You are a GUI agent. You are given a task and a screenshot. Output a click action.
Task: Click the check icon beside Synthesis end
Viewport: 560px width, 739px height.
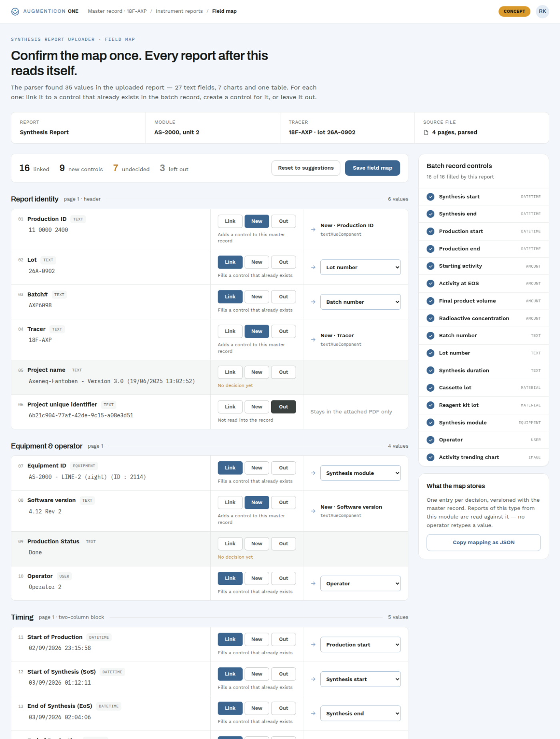pos(430,214)
